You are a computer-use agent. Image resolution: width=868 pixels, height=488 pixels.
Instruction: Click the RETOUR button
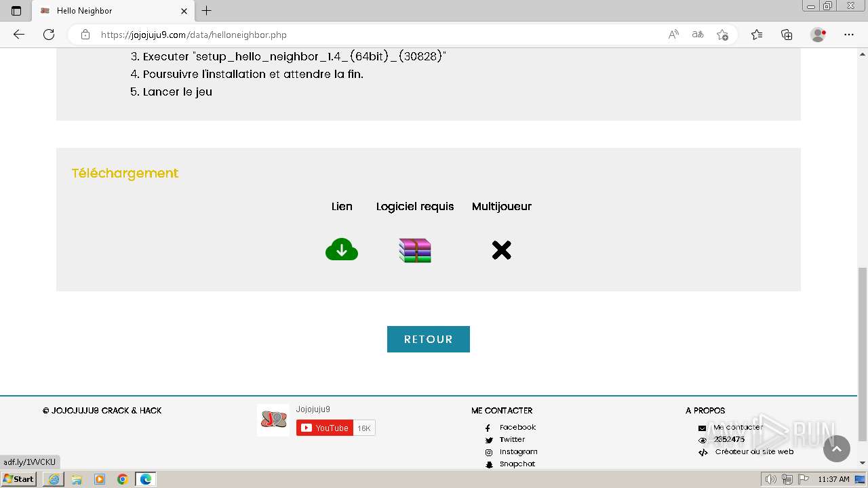pos(429,339)
